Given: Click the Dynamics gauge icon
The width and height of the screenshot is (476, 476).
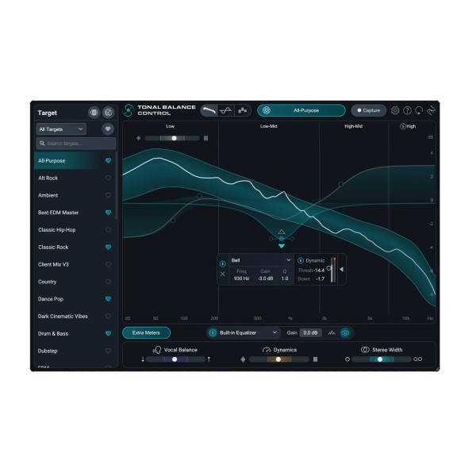Looking at the screenshot, I should [x=267, y=350].
